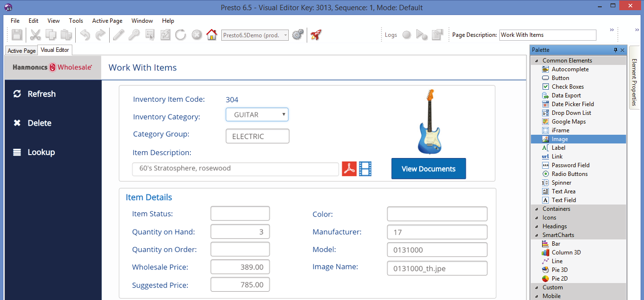Click the Page Description text field
Screen dimensions: 644x300
(547, 35)
